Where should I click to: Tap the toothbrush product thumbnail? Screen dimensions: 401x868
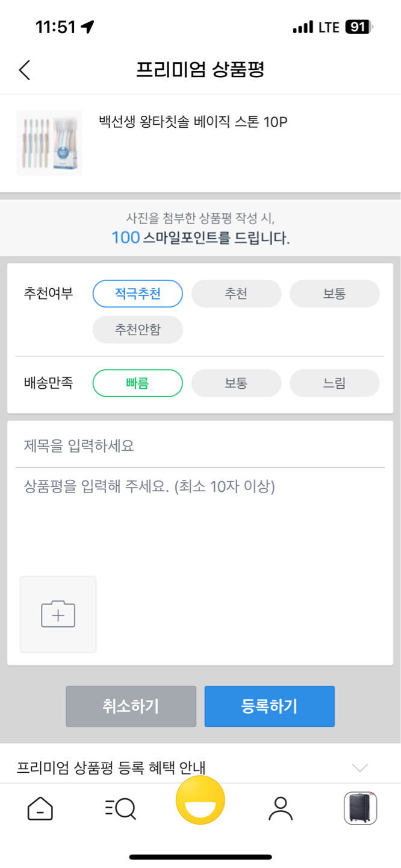[49, 143]
